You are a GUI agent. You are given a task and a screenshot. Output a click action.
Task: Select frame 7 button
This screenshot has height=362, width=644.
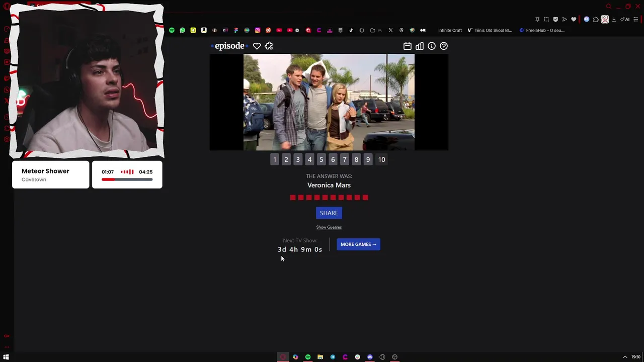(x=345, y=159)
